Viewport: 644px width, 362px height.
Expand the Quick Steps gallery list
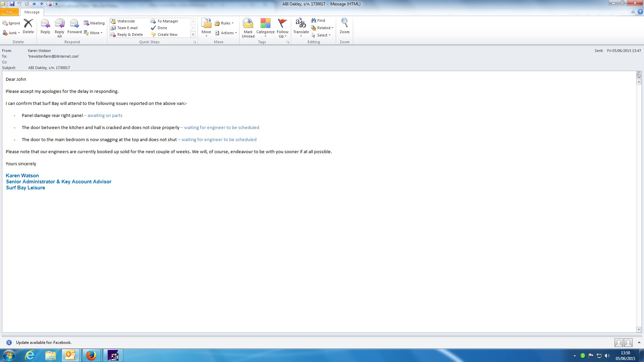[x=193, y=35]
